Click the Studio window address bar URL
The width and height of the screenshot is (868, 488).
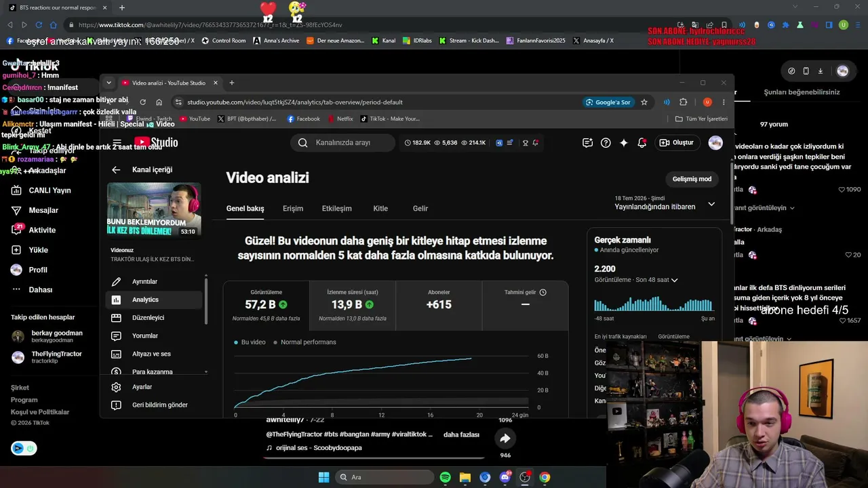pos(295,102)
